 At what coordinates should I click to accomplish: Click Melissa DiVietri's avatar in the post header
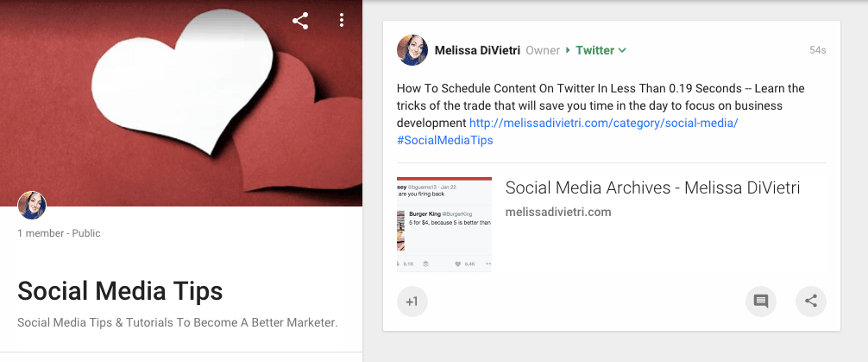click(412, 50)
